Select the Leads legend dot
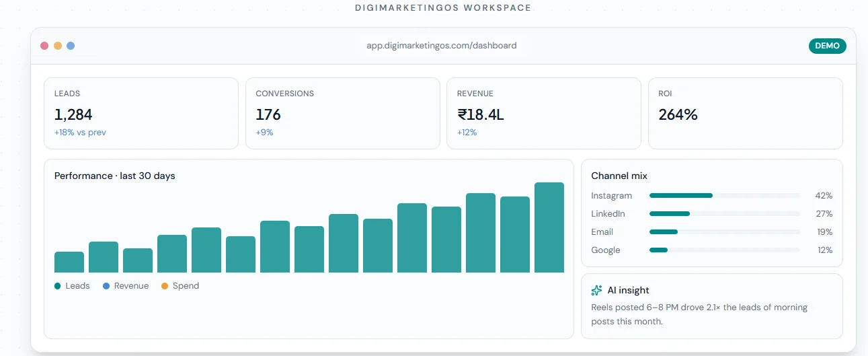The width and height of the screenshot is (868, 356). [x=58, y=286]
